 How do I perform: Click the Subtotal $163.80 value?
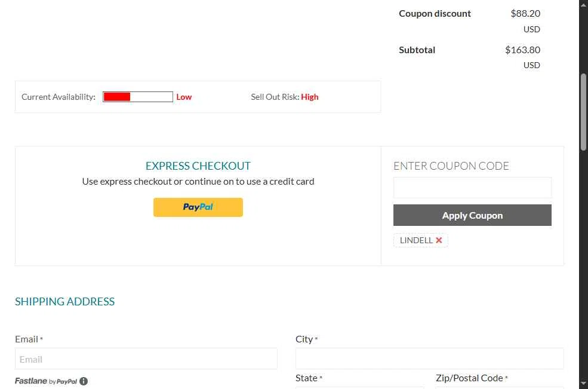[x=522, y=50]
